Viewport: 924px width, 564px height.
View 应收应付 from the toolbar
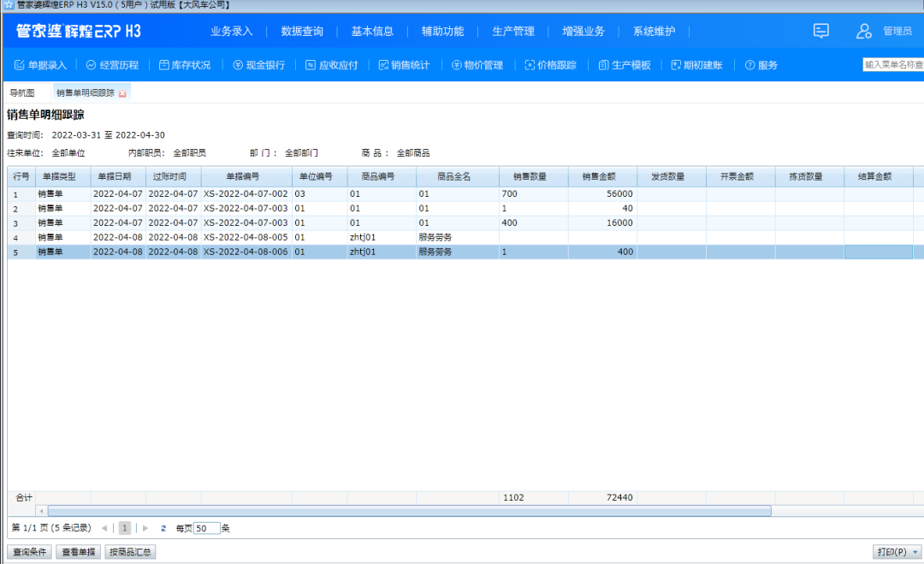[335, 63]
